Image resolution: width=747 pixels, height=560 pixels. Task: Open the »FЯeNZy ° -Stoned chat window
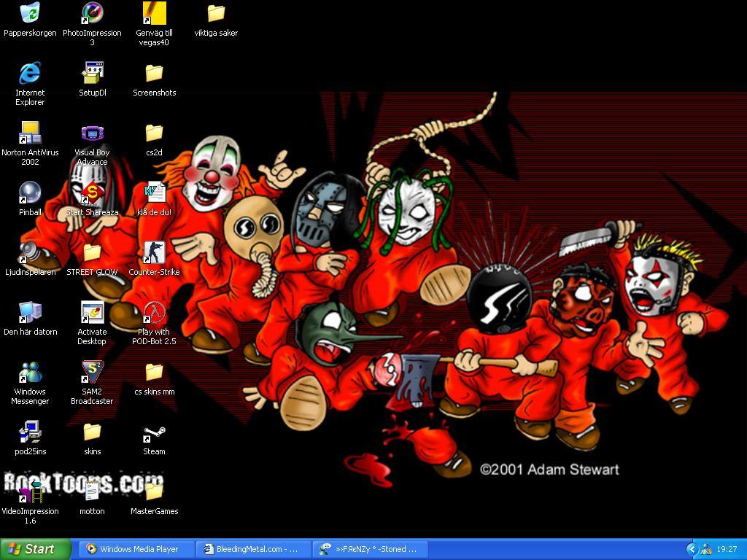[370, 549]
